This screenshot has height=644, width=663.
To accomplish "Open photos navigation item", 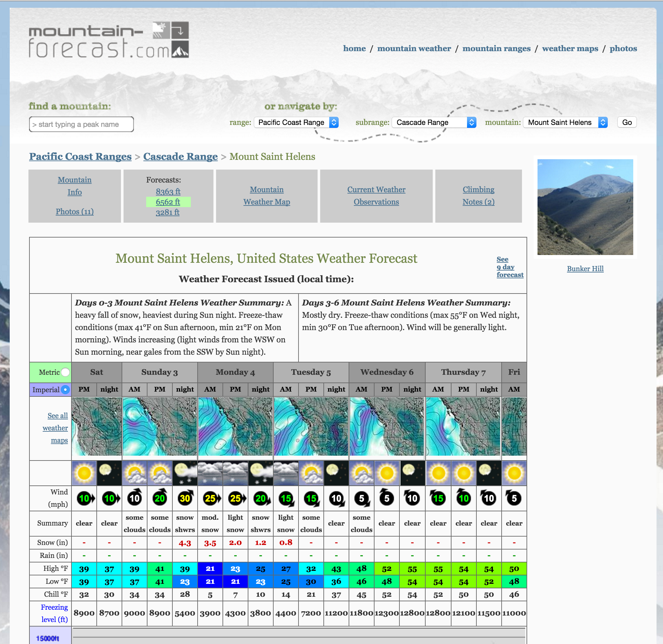I will coord(623,49).
